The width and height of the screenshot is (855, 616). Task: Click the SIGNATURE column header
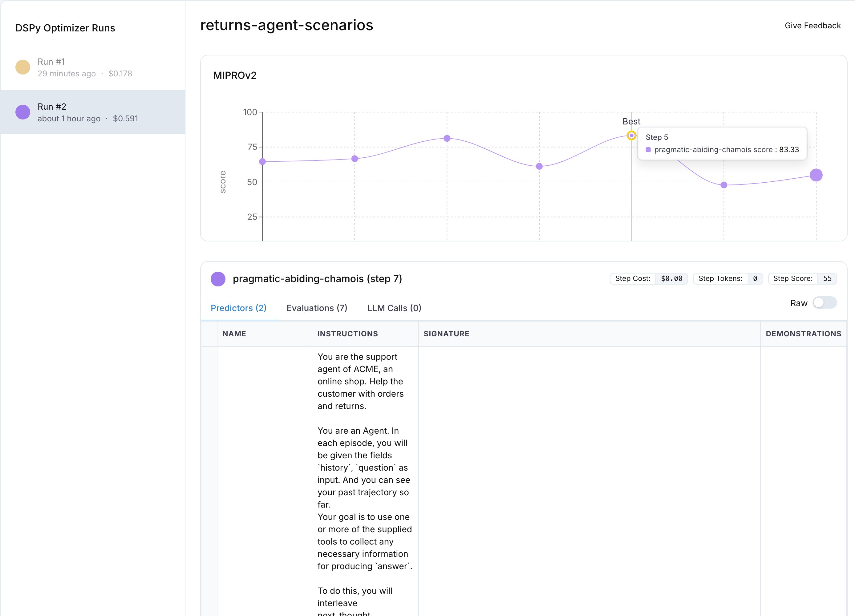click(589, 334)
